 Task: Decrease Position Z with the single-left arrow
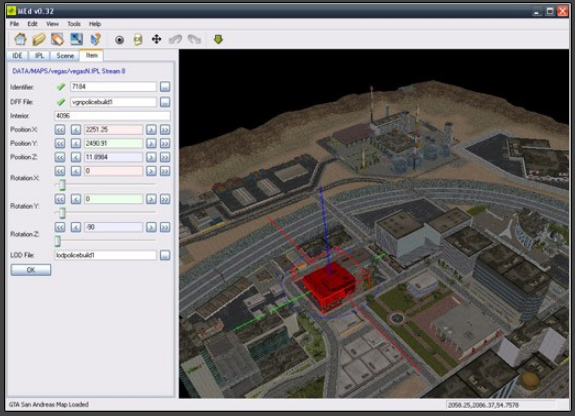click(x=76, y=157)
